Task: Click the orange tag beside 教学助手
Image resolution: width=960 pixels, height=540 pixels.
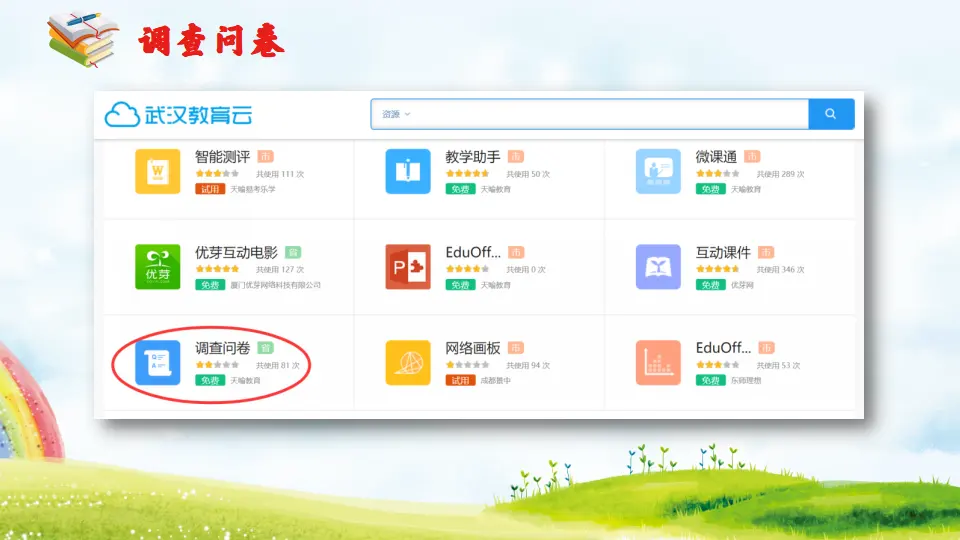Action: (x=516, y=157)
